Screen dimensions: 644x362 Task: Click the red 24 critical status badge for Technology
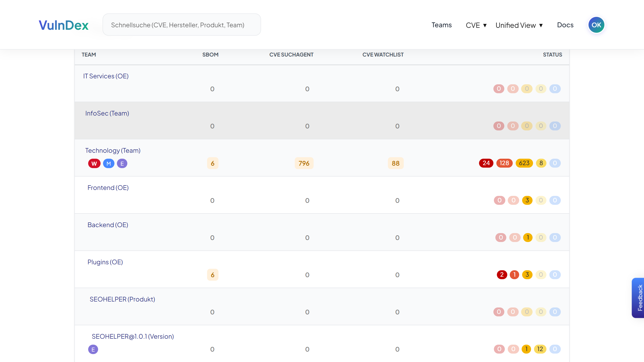click(486, 163)
